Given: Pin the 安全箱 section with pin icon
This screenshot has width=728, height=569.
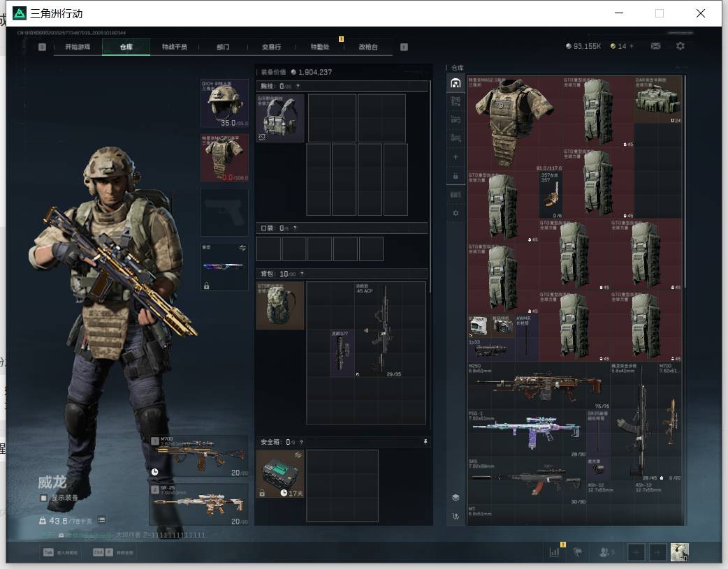Looking at the screenshot, I should pos(425,442).
